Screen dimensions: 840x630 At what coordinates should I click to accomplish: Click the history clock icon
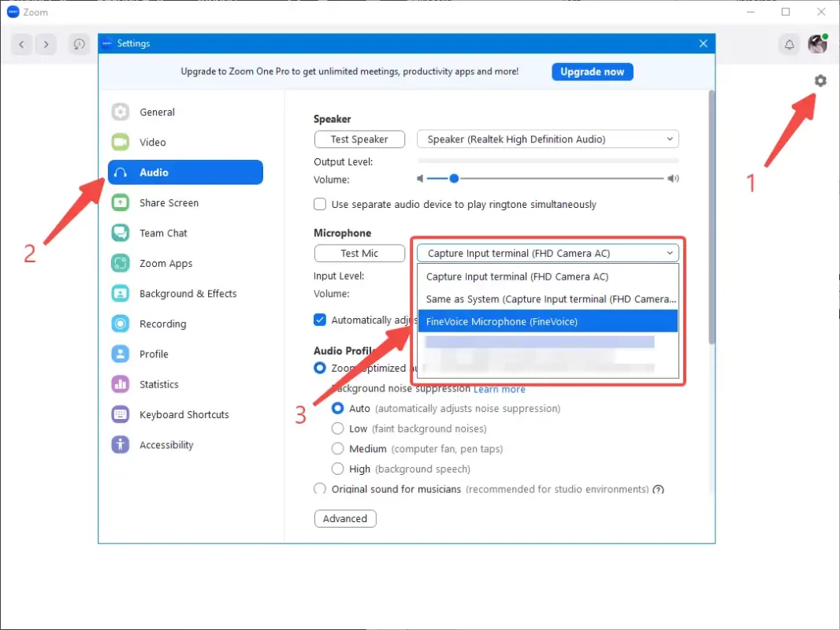(79, 44)
